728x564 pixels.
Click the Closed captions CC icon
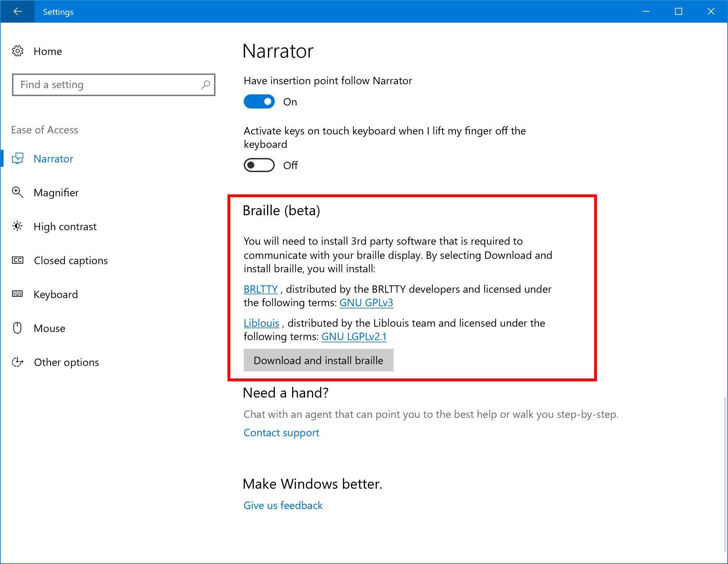(17, 260)
